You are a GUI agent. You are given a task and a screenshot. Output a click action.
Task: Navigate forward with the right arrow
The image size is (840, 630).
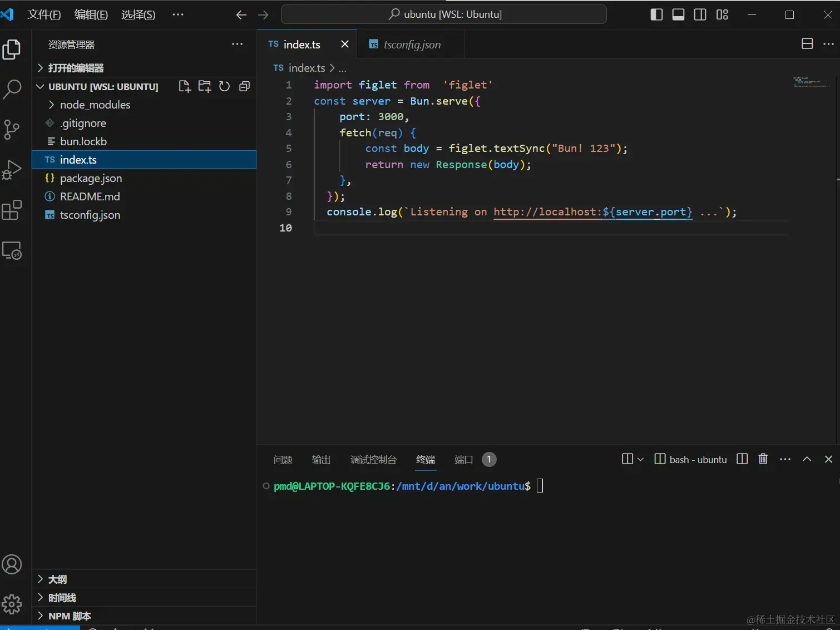click(263, 15)
